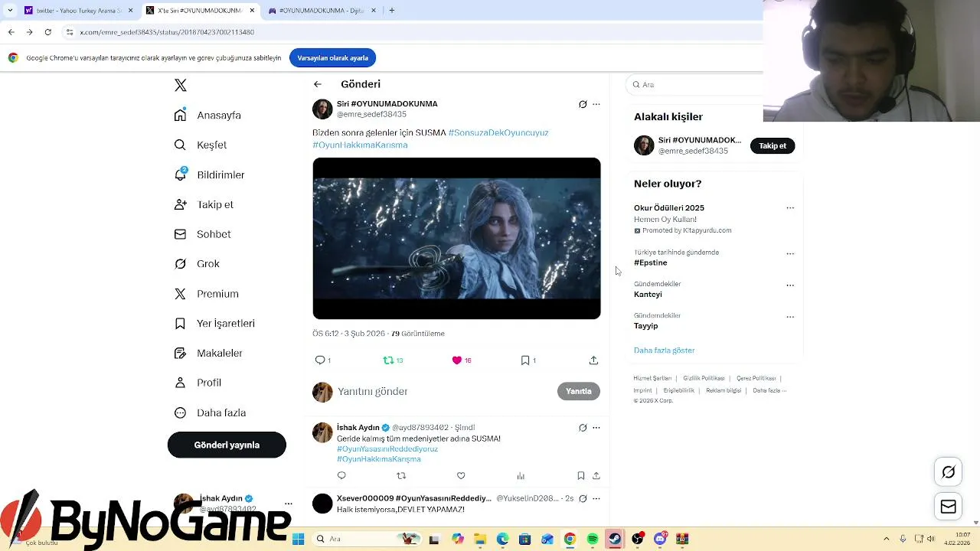Screen dimensions: 980x551
Task: Open the X logo home icon
Action: pos(180,85)
